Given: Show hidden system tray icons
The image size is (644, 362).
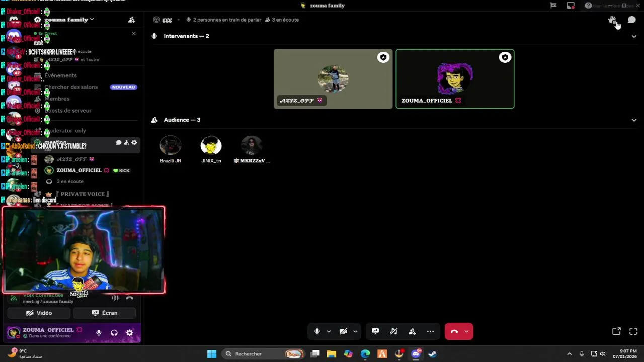Looking at the screenshot, I should [570, 354].
